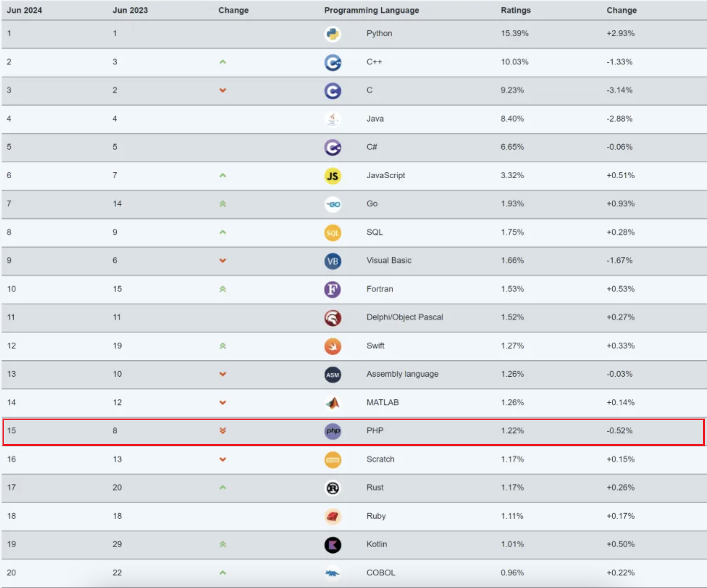Click the green double-up arrow in Go row
The height and width of the screenshot is (588, 707).
click(223, 204)
